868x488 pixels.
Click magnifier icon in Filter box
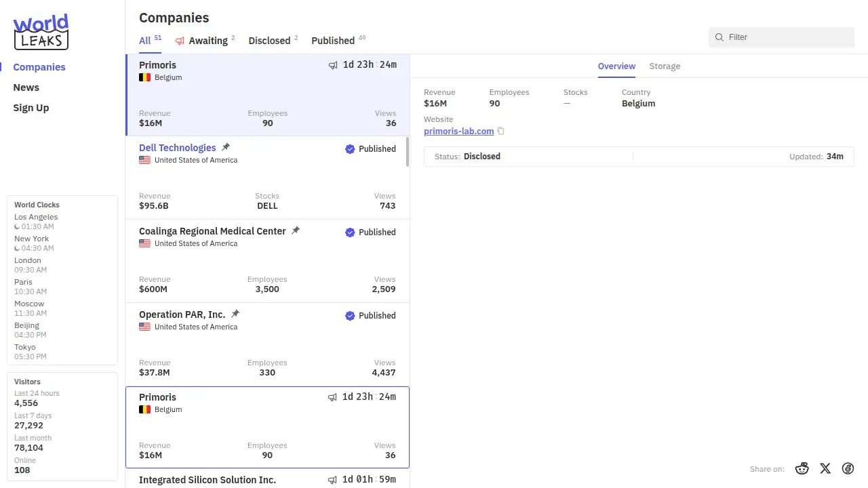tap(719, 37)
